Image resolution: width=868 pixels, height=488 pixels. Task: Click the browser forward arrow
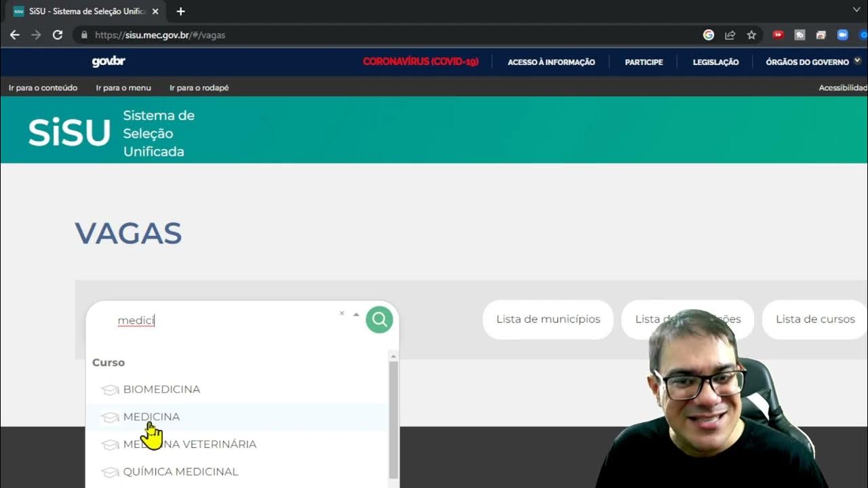click(x=36, y=35)
